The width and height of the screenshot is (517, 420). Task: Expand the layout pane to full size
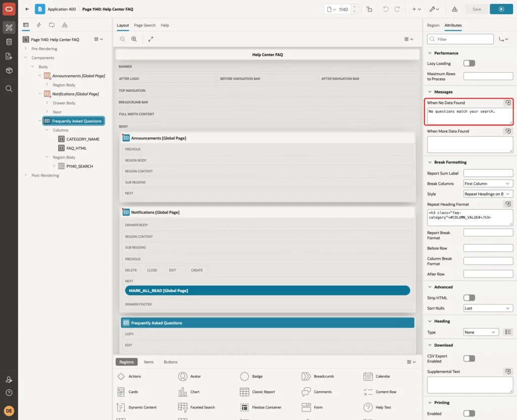tap(150, 39)
